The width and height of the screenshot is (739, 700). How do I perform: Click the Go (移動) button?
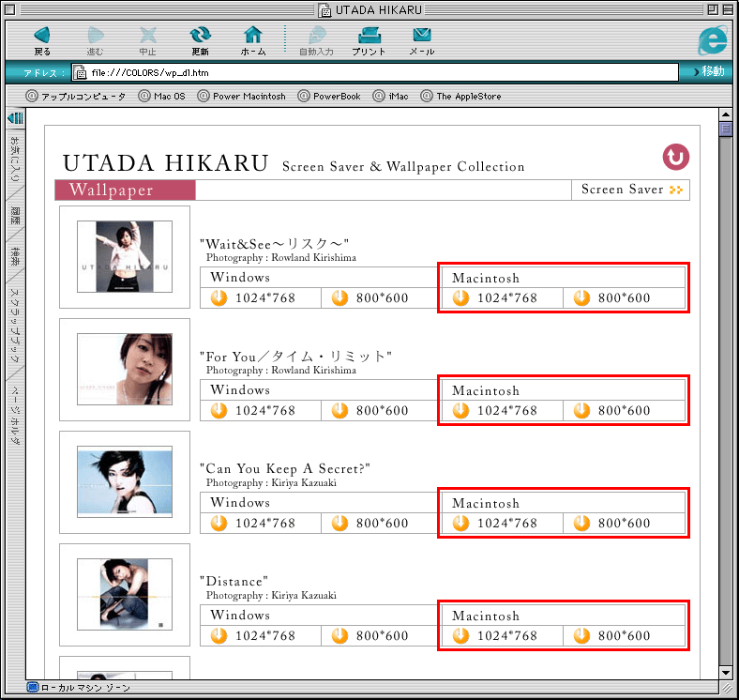[709, 71]
